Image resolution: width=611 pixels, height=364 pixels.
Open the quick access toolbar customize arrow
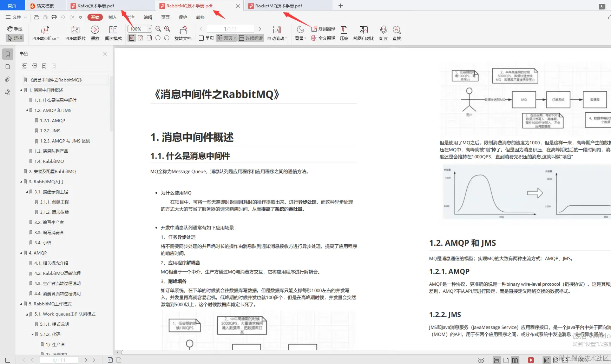coord(80,17)
